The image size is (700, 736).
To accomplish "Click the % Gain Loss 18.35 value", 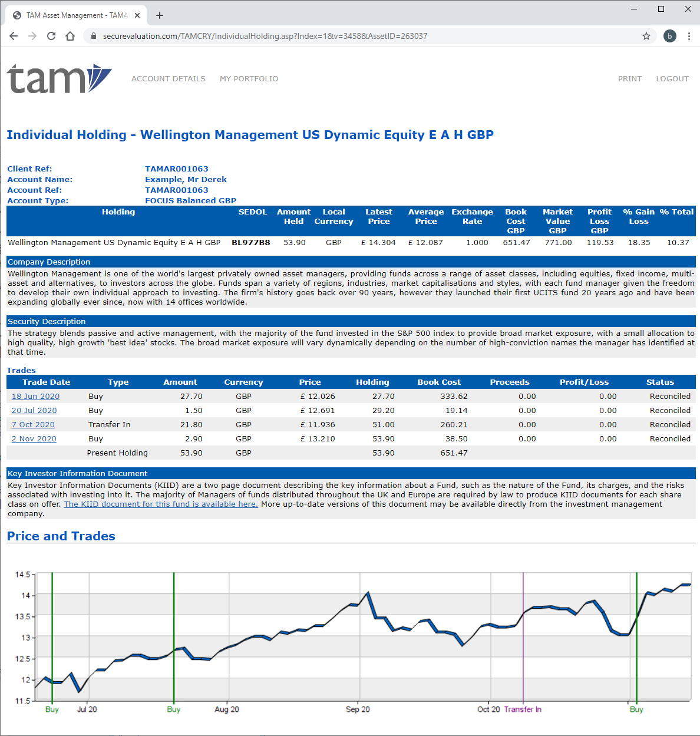I will (639, 243).
